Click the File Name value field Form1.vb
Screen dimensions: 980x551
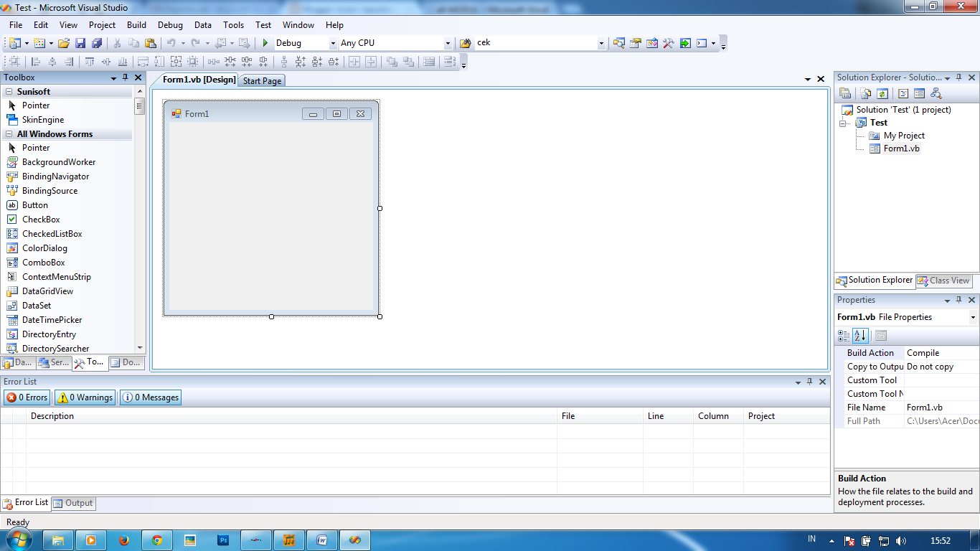click(x=942, y=408)
